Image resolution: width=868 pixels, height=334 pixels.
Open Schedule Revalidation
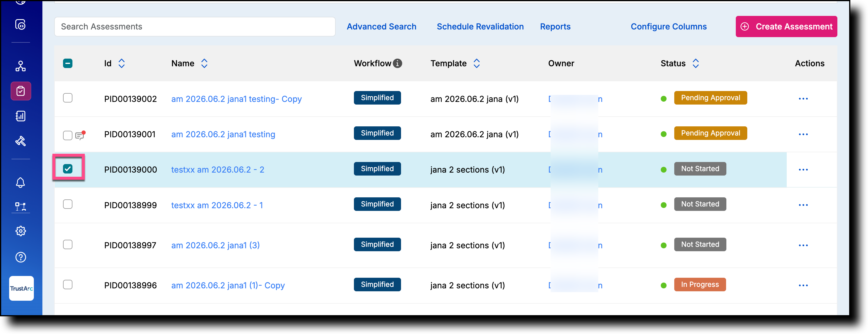(x=480, y=27)
